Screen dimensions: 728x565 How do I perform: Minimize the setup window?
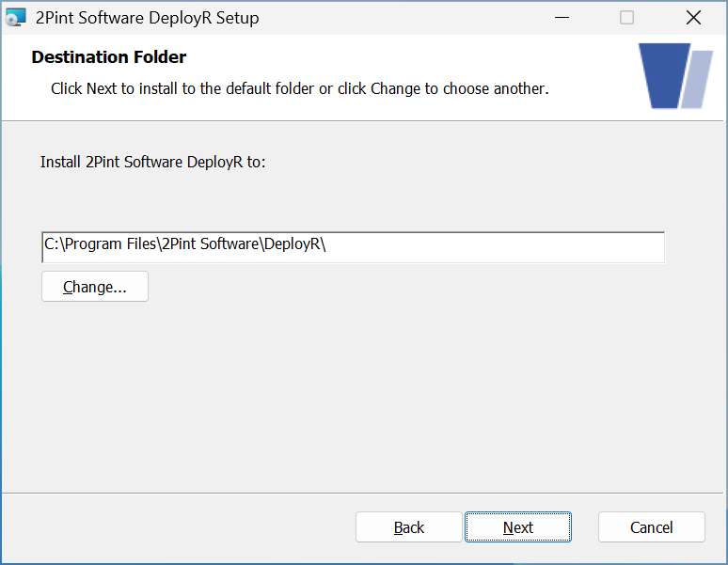562,18
